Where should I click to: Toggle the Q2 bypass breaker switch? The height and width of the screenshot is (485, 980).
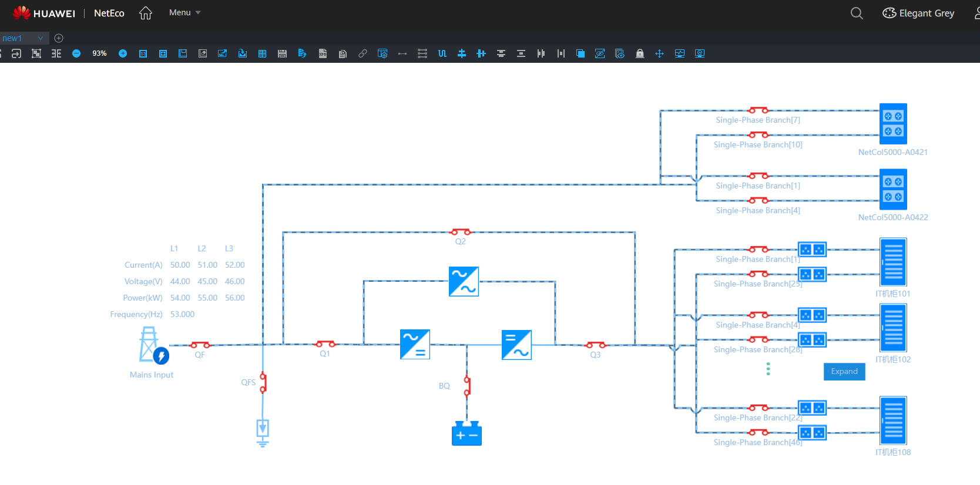461,232
